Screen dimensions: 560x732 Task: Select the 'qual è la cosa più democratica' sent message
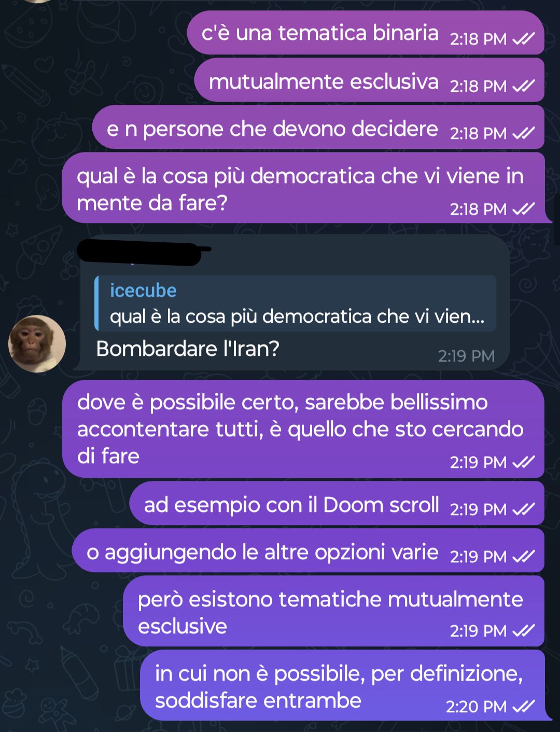pyautogui.click(x=305, y=188)
